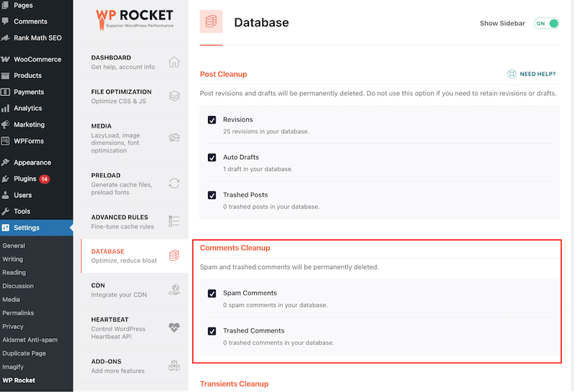This screenshot has height=392, width=574.
Task: Uncheck the Auto Drafts checkbox
Action: click(212, 158)
